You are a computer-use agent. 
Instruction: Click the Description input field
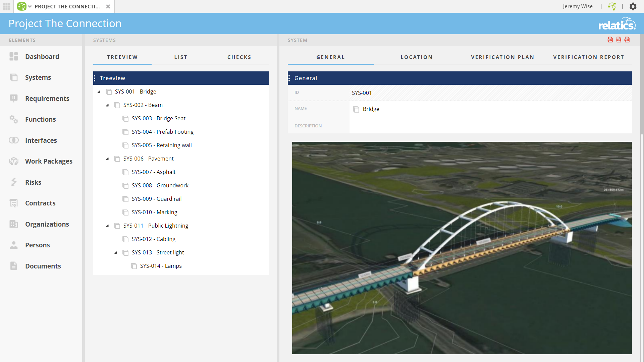(x=490, y=126)
